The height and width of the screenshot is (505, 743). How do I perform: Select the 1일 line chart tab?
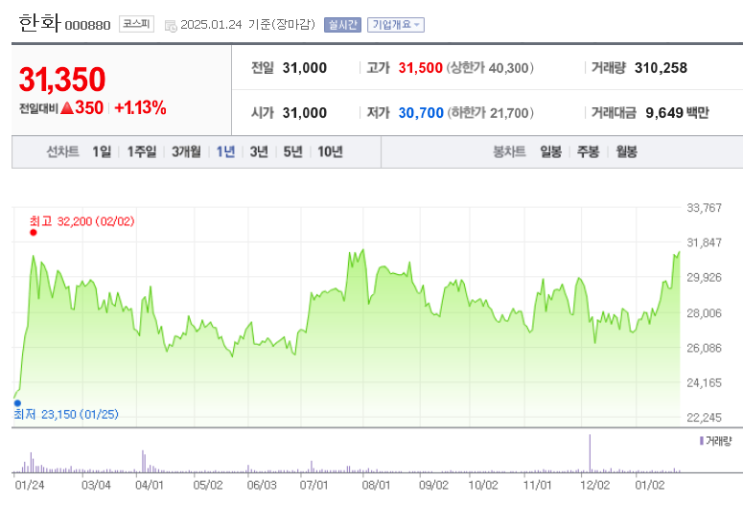coord(101,152)
